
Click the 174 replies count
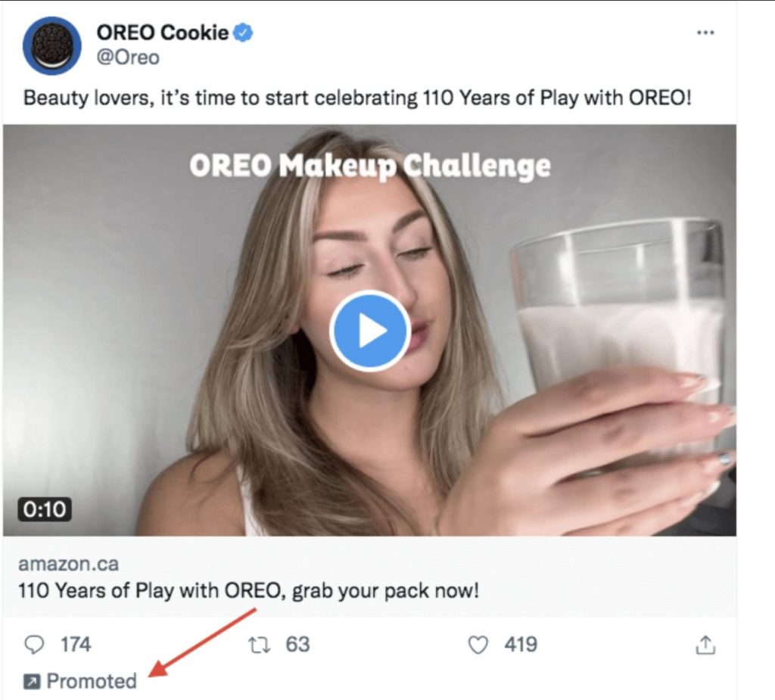point(76,645)
